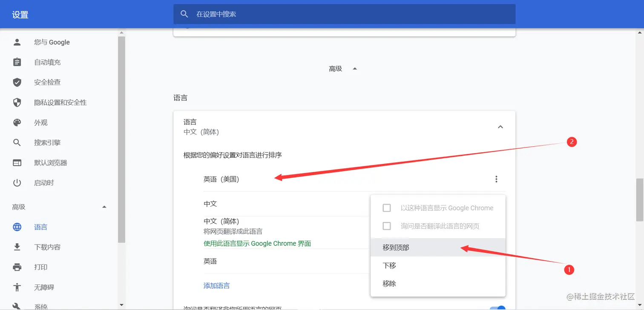Click the 将网页翻译成此语言 text
The height and width of the screenshot is (310, 644).
(233, 232)
